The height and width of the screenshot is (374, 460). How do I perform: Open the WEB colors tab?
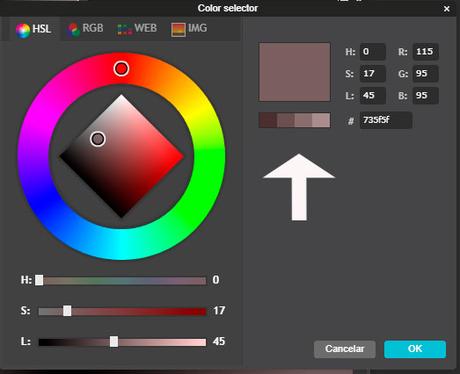pos(137,29)
